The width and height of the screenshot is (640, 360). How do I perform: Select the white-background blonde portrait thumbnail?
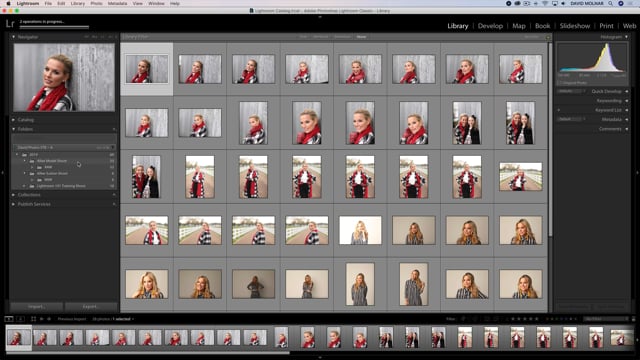point(360,231)
